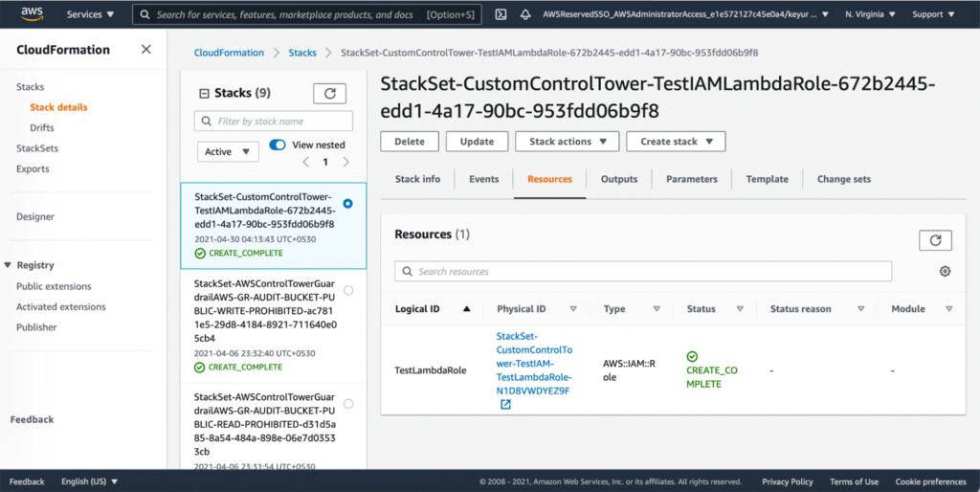
Task: Click the Delete stack button
Action: [x=410, y=142]
